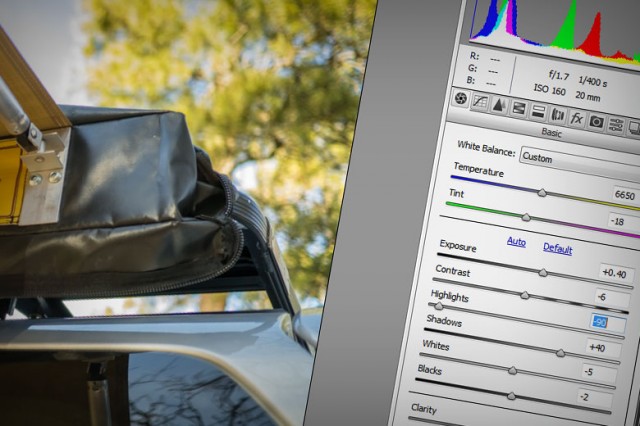Open the Detail sharpening panel icon
This screenshot has width=640, height=426.
coord(499,106)
